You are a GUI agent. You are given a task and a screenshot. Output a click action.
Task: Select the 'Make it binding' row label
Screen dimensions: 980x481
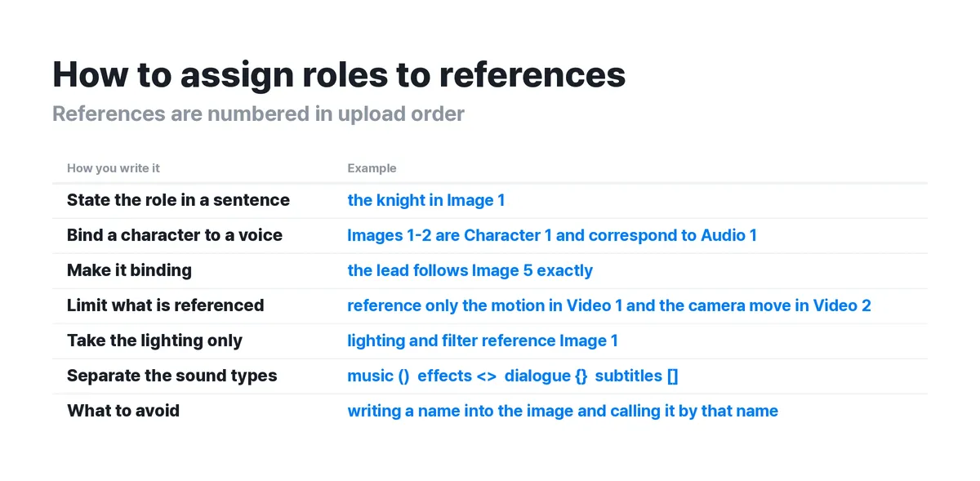point(129,270)
